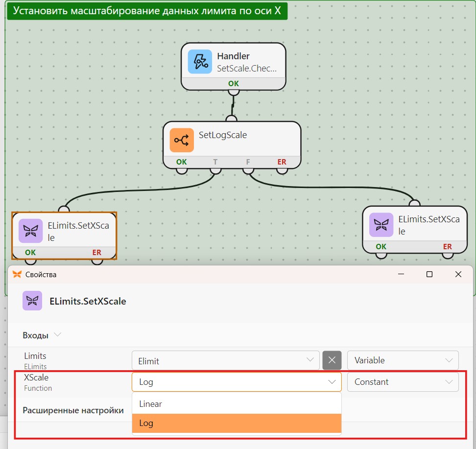The image size is (476, 449).
Task: Select the right ELimits.SetXScale node icon
Action: (x=381, y=225)
